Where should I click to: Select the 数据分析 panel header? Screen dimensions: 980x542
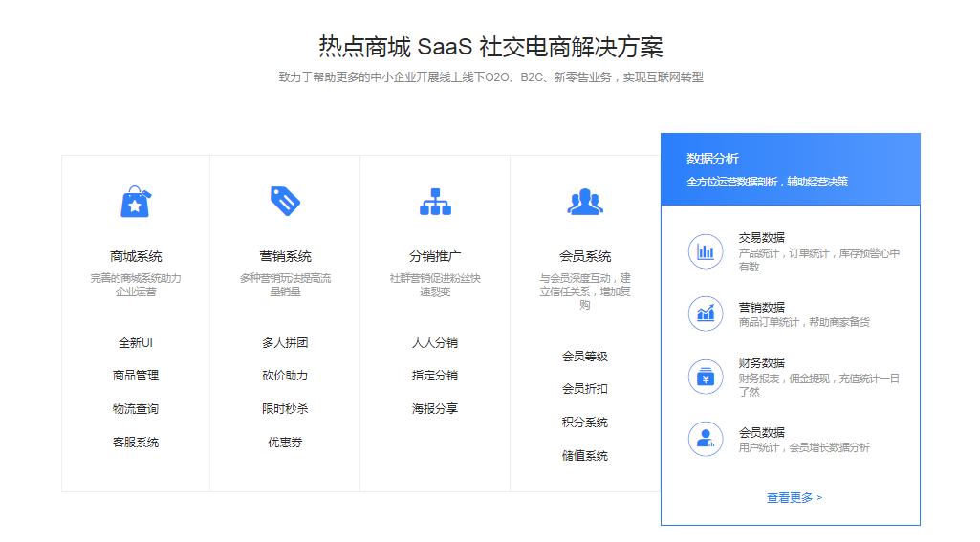point(791,169)
